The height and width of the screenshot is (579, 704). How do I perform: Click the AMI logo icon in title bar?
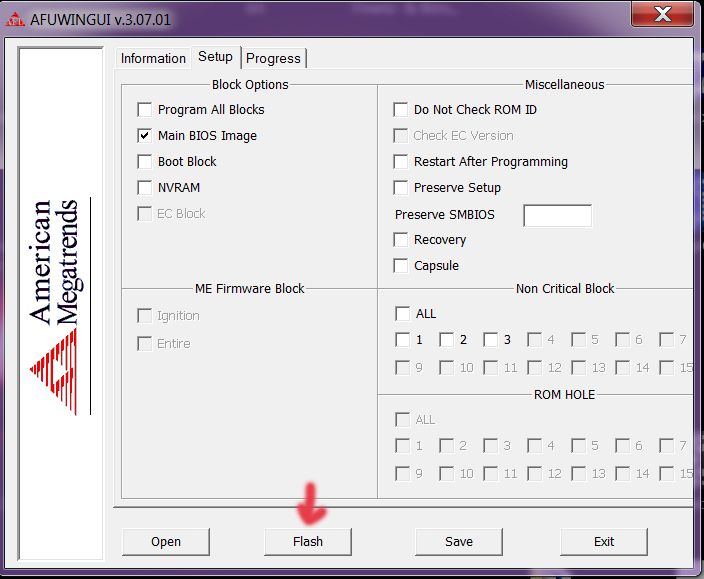(15, 19)
